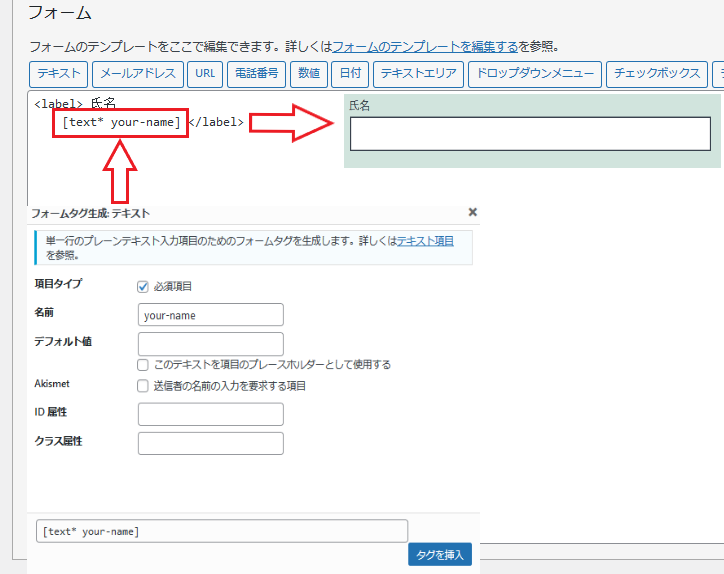Open フォームのテンプレートを編集する link
724x574 pixels.
(x=425, y=46)
